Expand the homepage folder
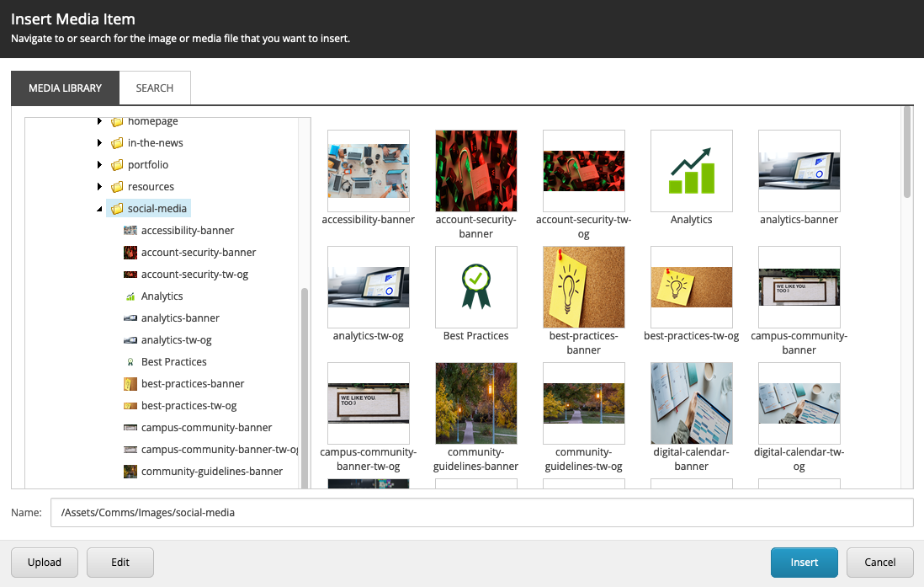 100,120
